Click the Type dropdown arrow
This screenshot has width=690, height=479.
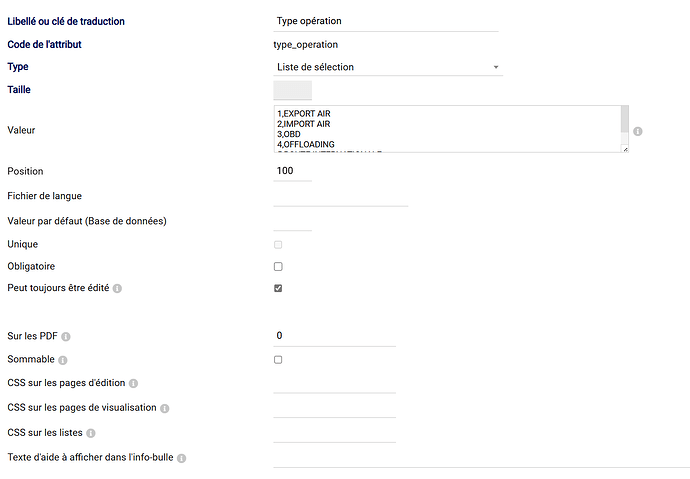[x=496, y=68]
